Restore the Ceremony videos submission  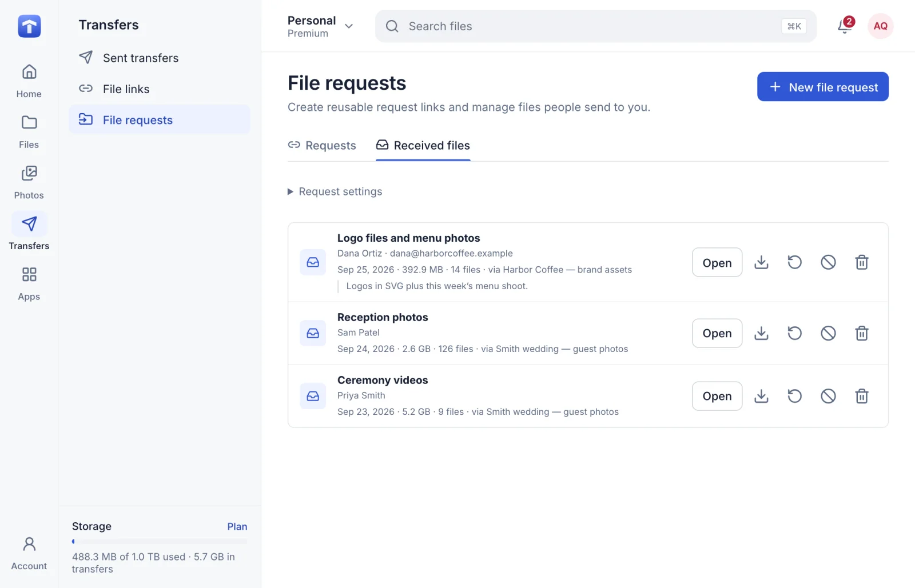[794, 396]
